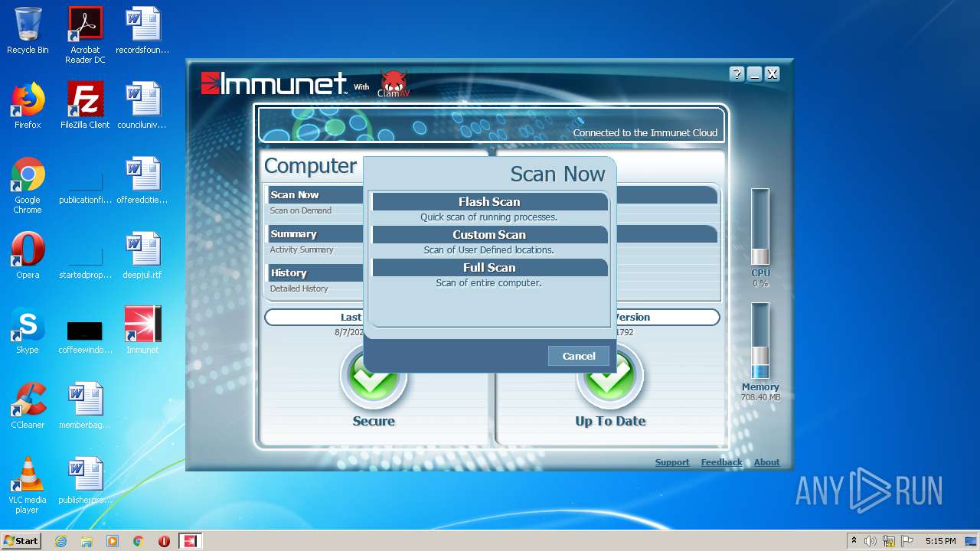This screenshot has width=980, height=551.
Task: Open the Summary section in Immunet
Action: [315, 234]
